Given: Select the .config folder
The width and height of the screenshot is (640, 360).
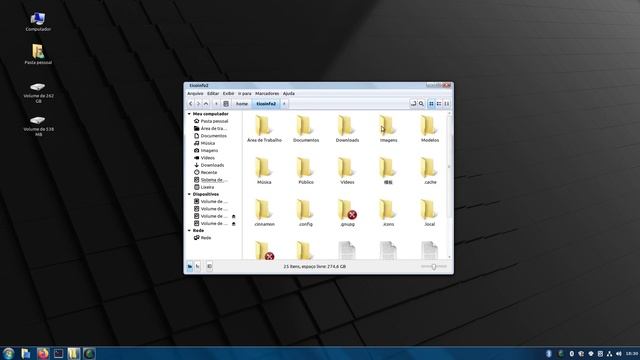Looking at the screenshot, I should pyautogui.click(x=305, y=213).
